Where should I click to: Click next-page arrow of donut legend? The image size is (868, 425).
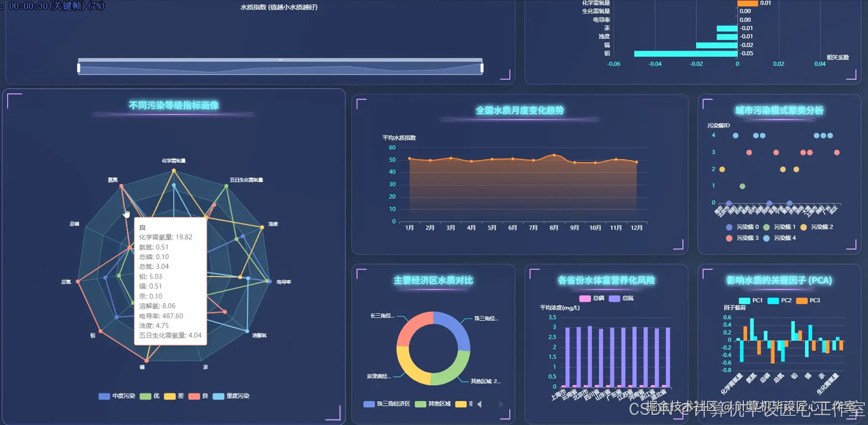coord(501,404)
